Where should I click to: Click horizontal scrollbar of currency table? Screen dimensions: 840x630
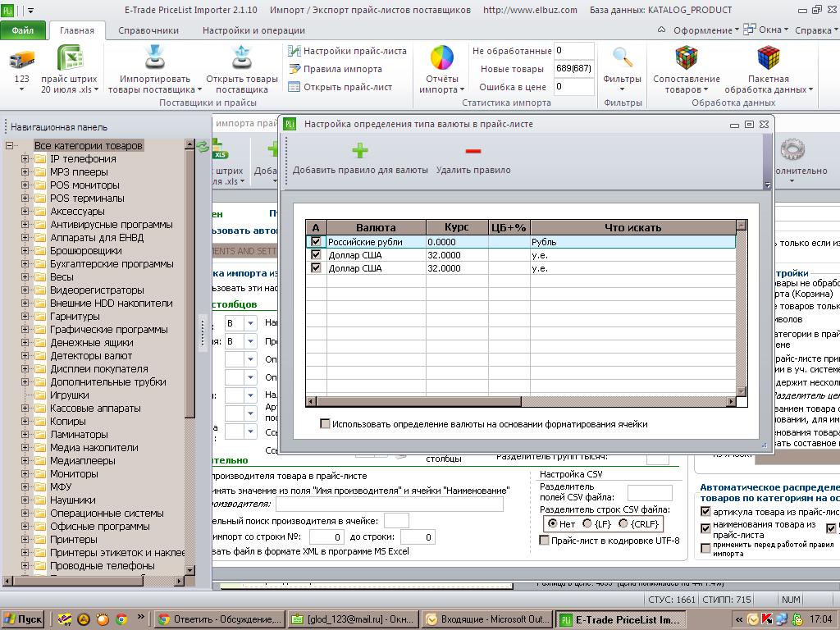tap(418, 401)
